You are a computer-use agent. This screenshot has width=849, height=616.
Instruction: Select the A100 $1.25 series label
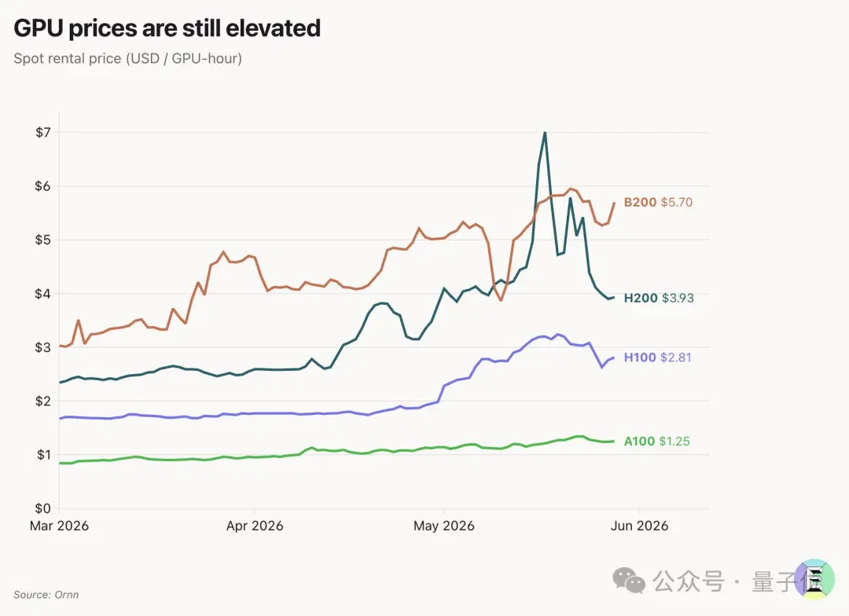(x=656, y=441)
